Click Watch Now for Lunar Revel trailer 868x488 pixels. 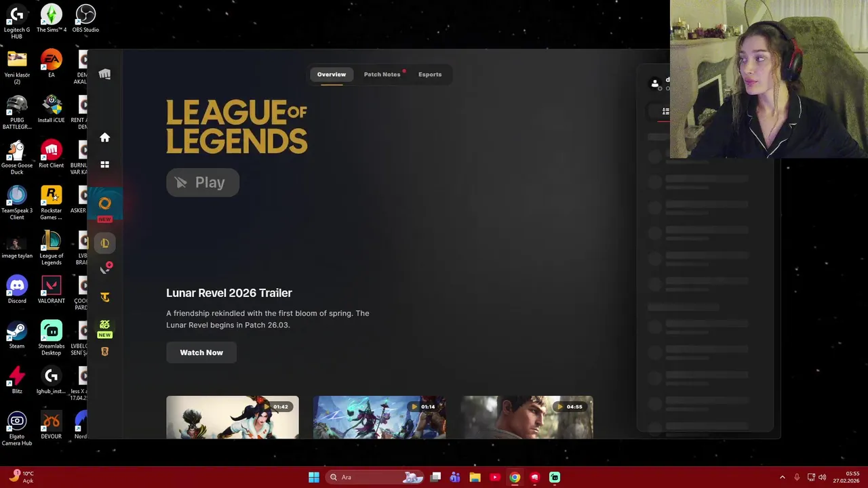(x=201, y=352)
